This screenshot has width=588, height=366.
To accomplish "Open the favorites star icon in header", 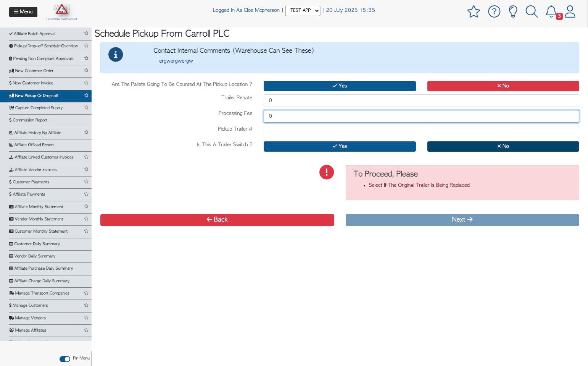I will point(474,11).
